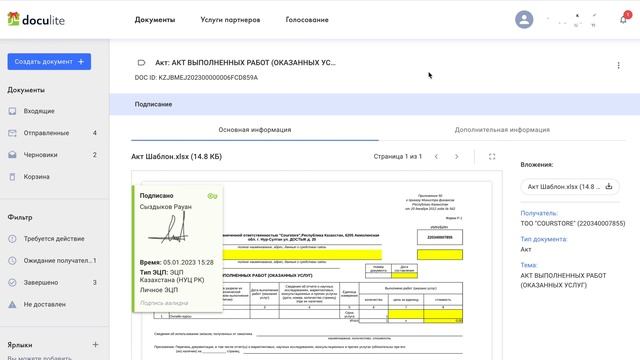
Task: Click the Ожидание получателя clock icon
Action: coord(12,260)
